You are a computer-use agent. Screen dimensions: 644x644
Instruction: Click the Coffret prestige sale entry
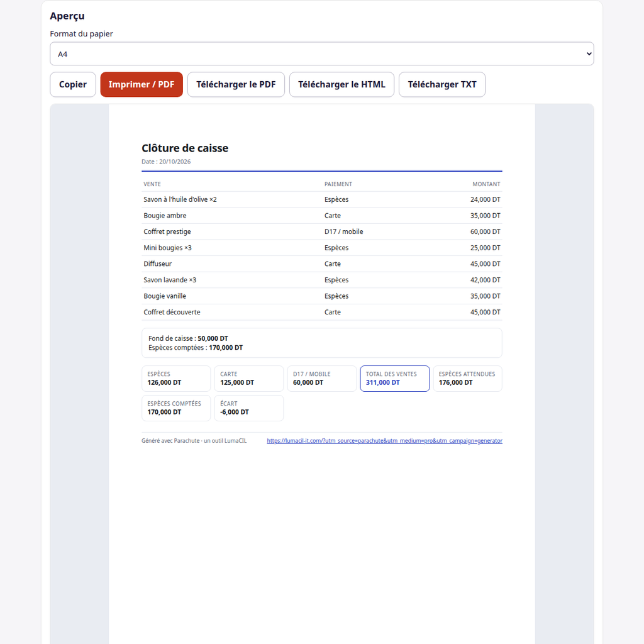click(167, 231)
